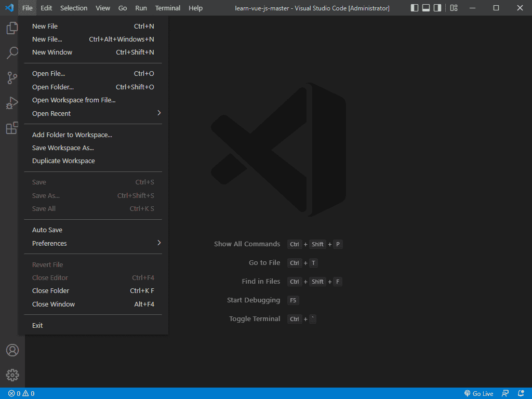
Task: Open the Terminal menu
Action: 168,8
